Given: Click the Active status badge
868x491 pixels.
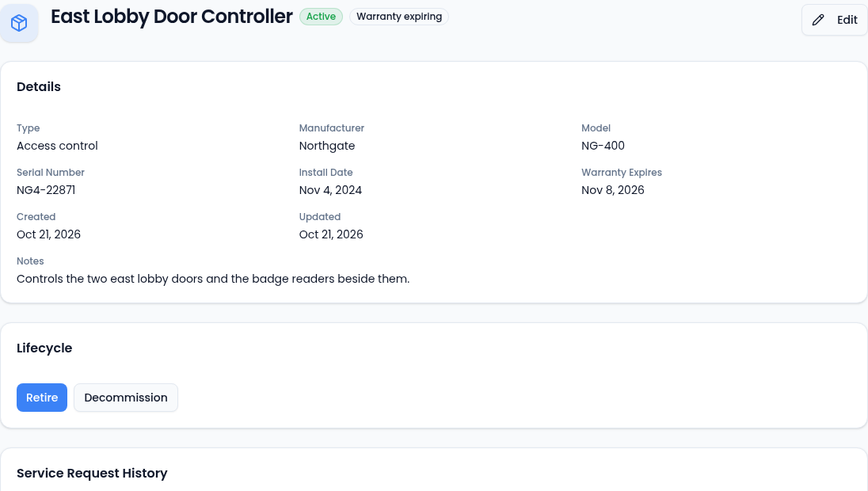Looking at the screenshot, I should pyautogui.click(x=321, y=17).
